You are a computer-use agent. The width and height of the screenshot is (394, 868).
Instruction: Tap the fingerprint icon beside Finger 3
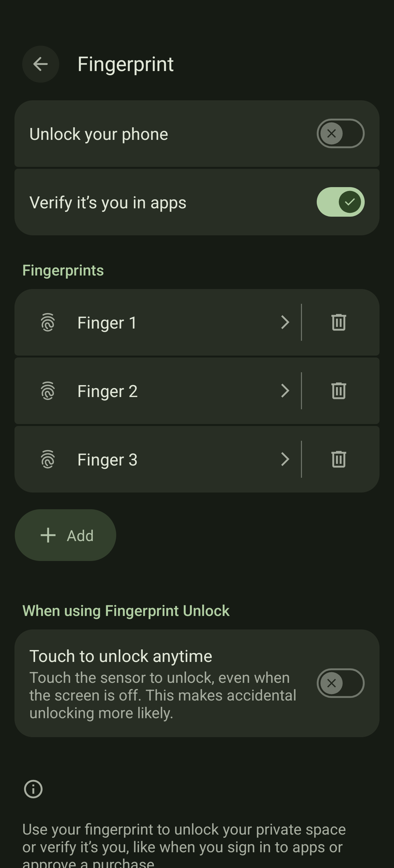48,459
